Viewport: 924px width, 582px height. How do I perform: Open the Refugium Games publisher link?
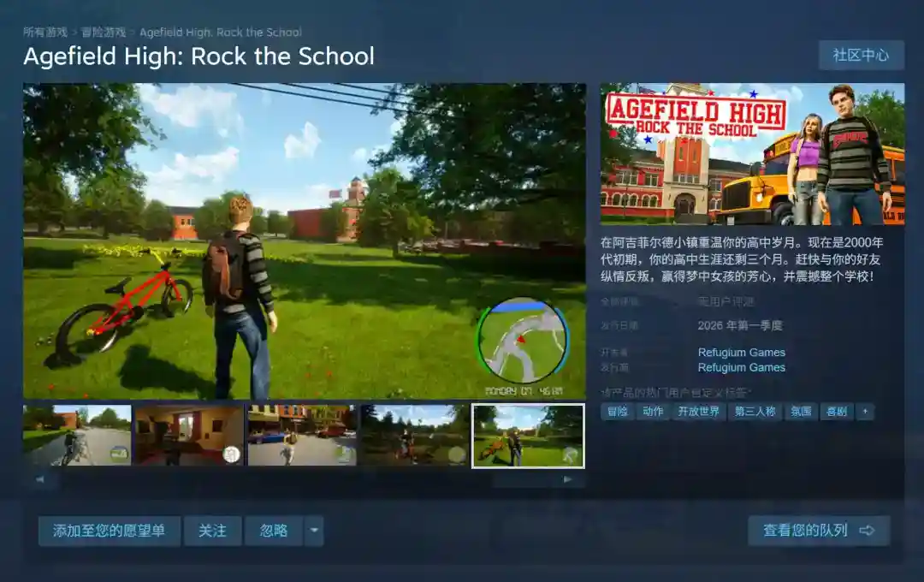pyautogui.click(x=741, y=367)
